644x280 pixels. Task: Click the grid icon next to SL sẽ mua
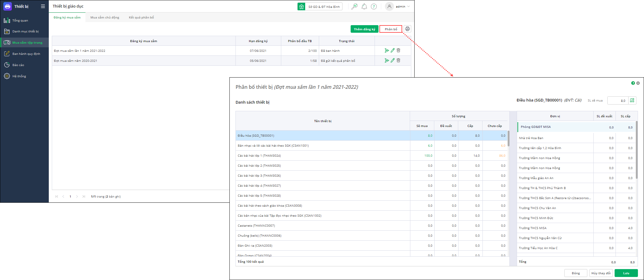632,100
